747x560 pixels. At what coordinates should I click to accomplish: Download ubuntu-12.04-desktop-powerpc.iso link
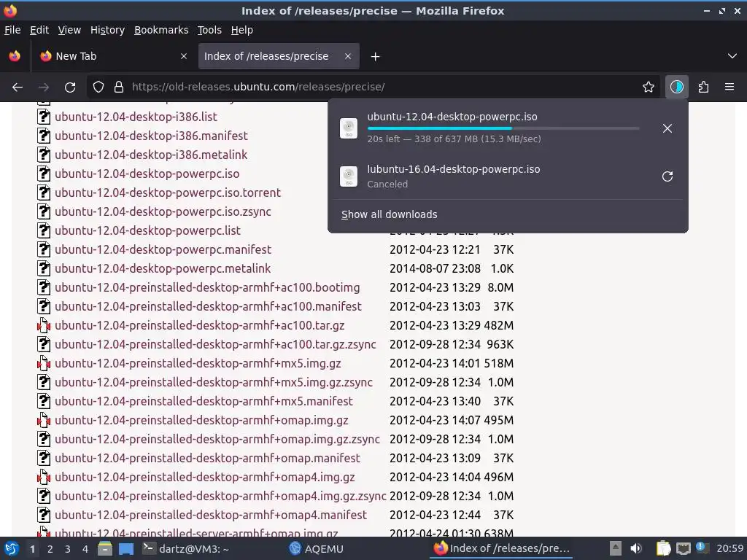(147, 174)
